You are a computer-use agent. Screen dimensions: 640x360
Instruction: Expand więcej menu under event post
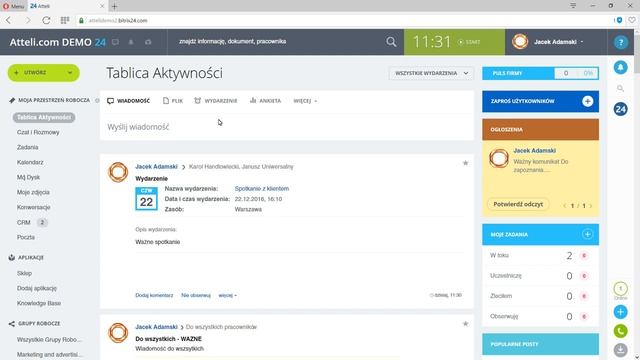point(227,295)
